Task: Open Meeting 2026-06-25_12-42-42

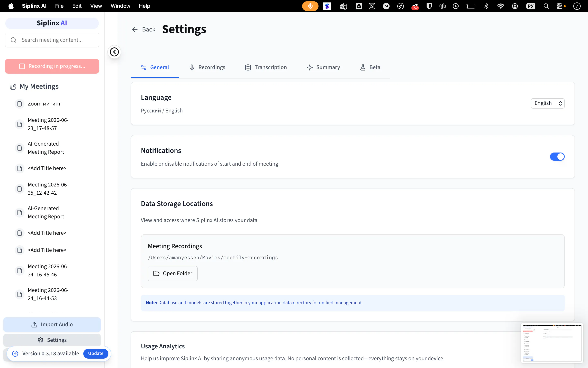Action: [48, 189]
